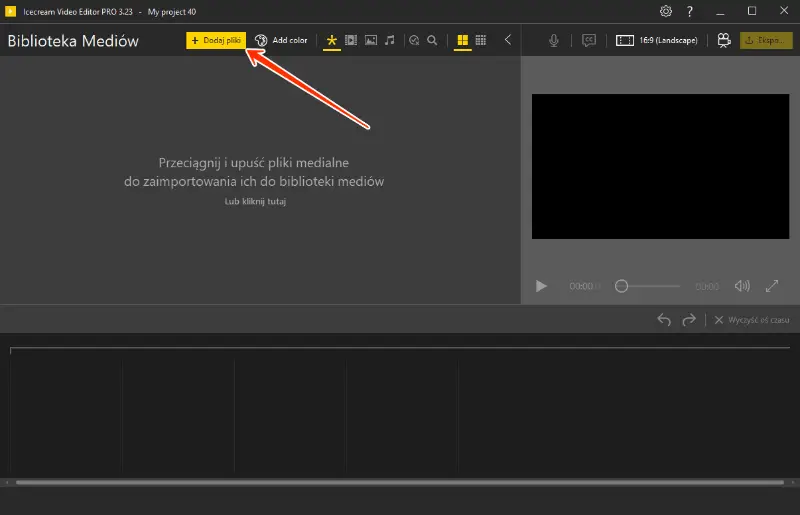Image resolution: width=800 pixels, height=515 pixels.
Task: Click the camera recorder icon
Action: point(723,40)
